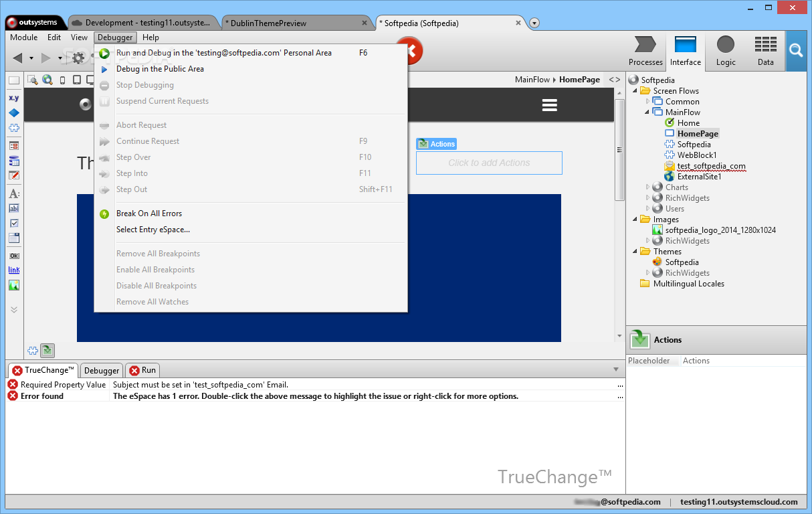
Task: Select the OK Button widget
Action: 13,256
